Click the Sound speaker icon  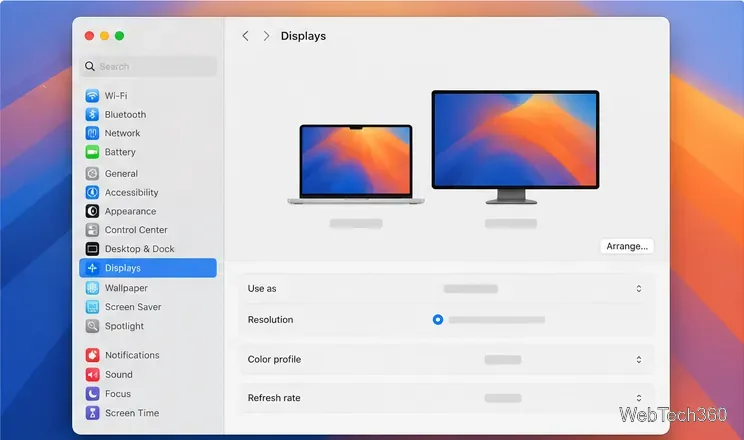(92, 374)
